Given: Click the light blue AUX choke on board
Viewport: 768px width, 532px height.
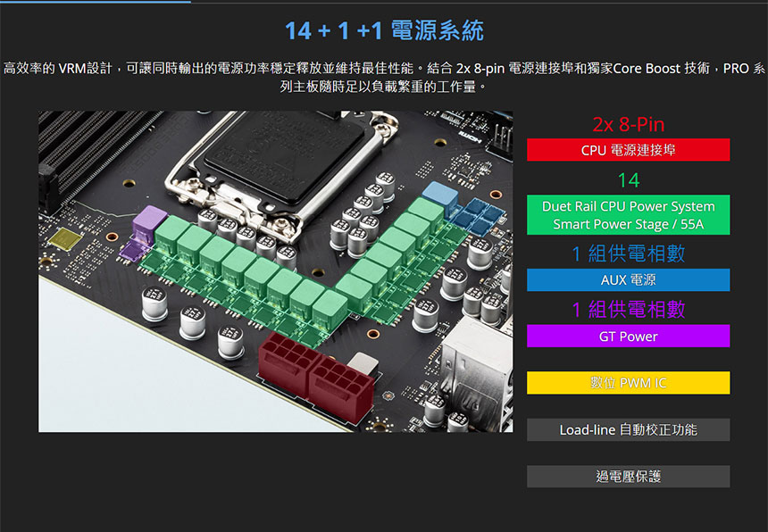Looking at the screenshot, I should click(440, 195).
